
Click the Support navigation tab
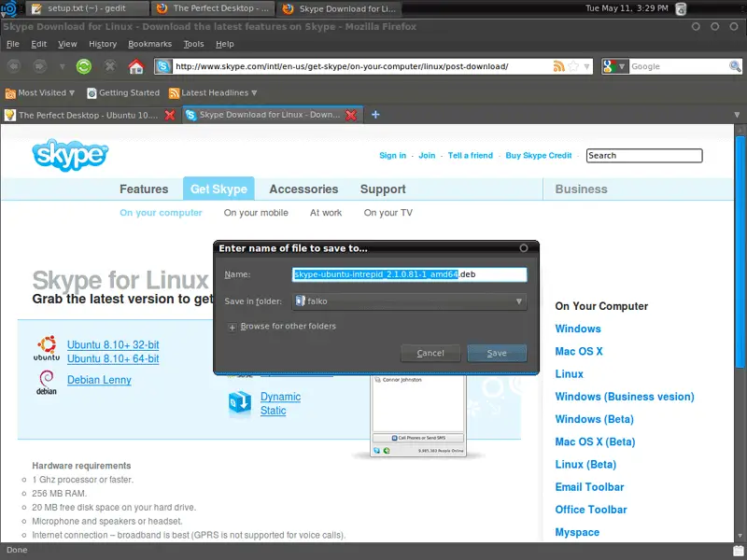(383, 189)
